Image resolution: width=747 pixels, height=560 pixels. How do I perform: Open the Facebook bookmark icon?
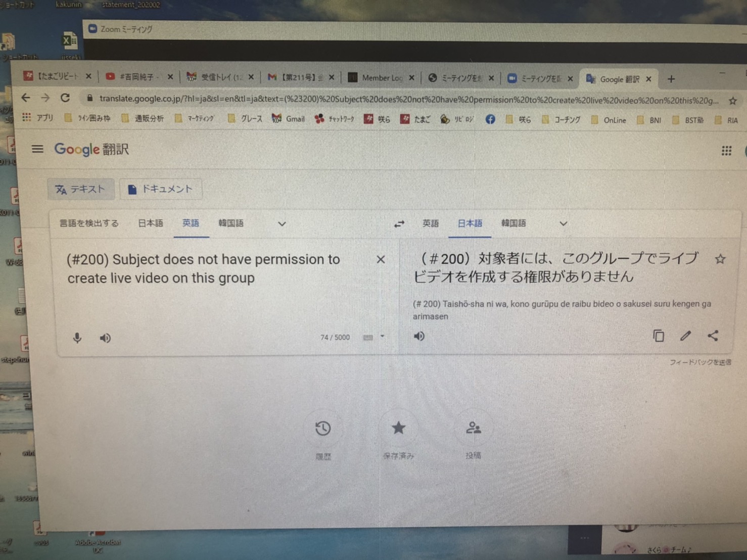click(490, 119)
